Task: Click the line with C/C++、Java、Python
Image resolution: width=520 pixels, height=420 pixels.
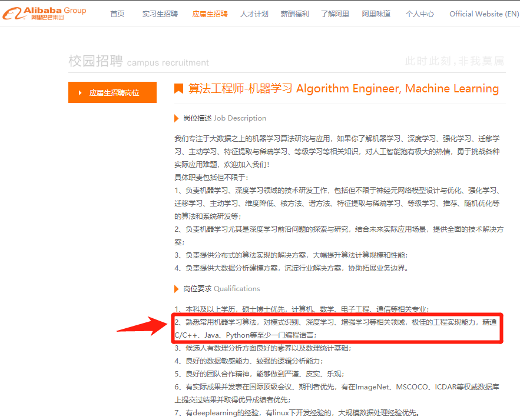Action: 246,335
